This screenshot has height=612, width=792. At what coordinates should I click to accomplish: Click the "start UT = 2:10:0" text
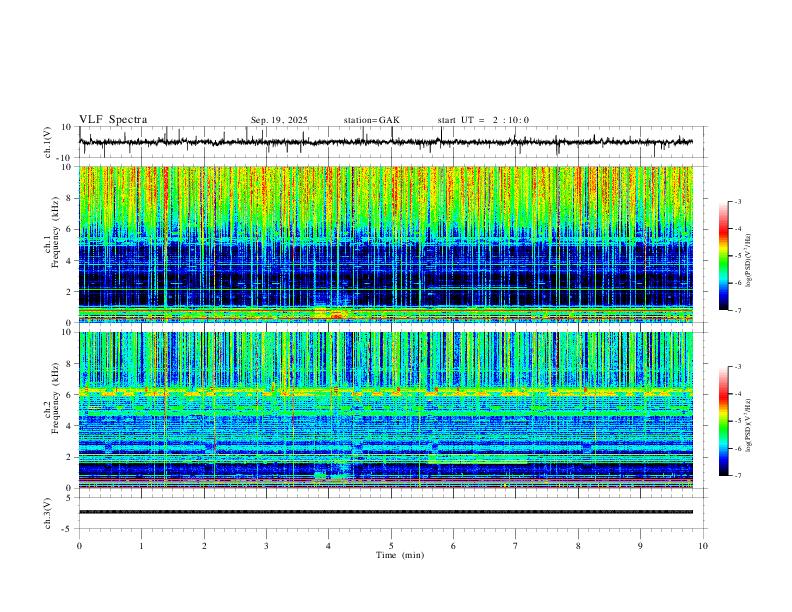point(483,120)
